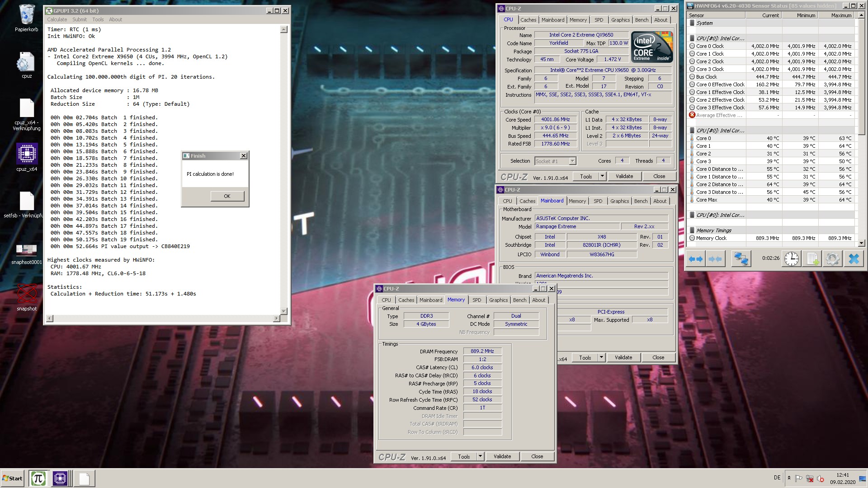
Task: Click Close button in CPU-Z Mainboard window
Action: [658, 357]
